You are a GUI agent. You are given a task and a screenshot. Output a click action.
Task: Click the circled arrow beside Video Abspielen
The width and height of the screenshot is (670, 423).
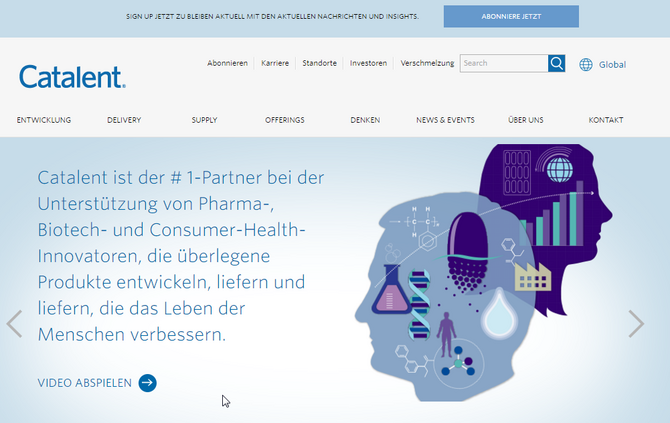(x=148, y=382)
